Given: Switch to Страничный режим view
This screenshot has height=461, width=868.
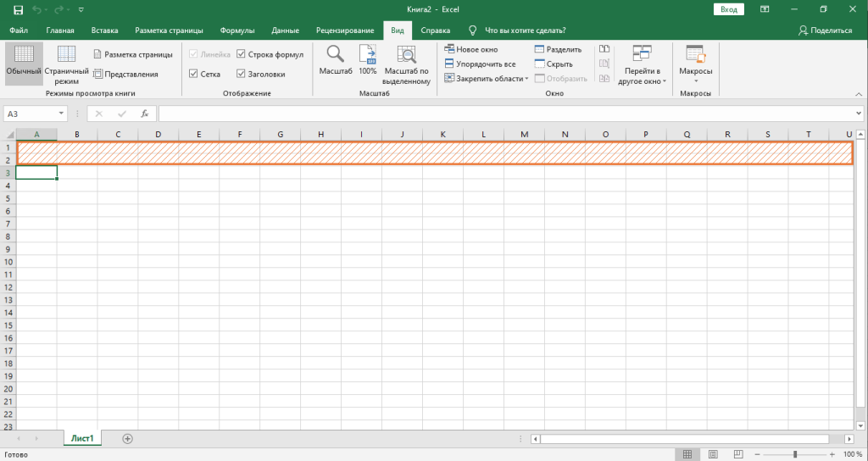Looking at the screenshot, I should pos(66,64).
